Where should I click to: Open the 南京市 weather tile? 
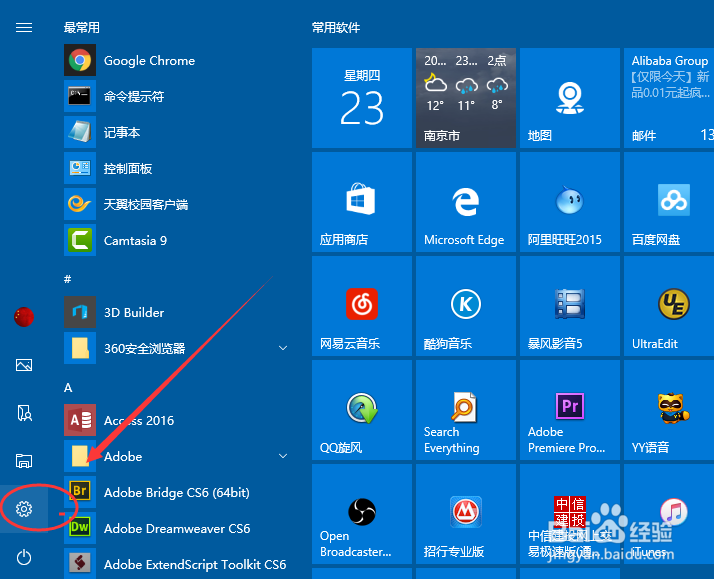pyautogui.click(x=466, y=98)
